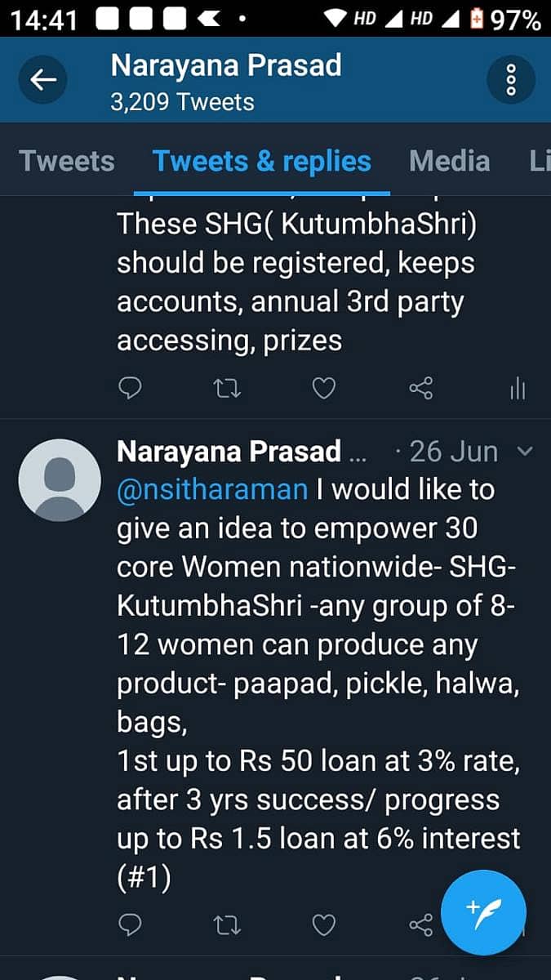Share the SHG registered tweet

coord(420,389)
